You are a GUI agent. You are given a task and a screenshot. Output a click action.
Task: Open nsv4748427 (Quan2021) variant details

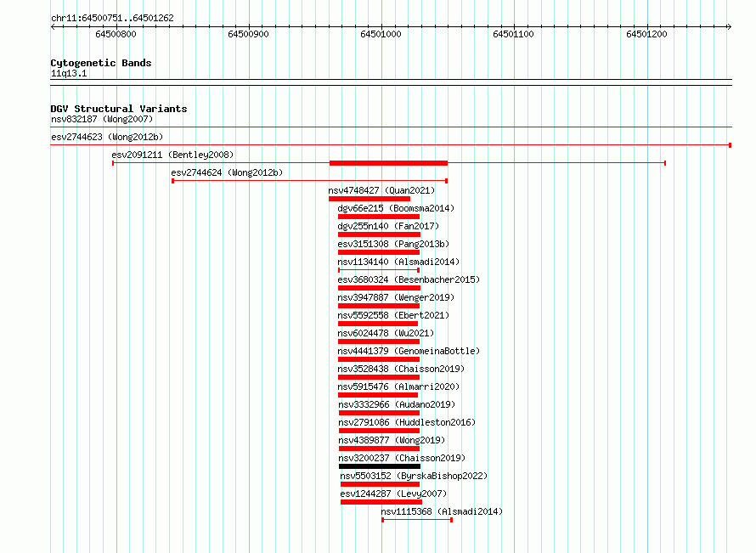381,190
